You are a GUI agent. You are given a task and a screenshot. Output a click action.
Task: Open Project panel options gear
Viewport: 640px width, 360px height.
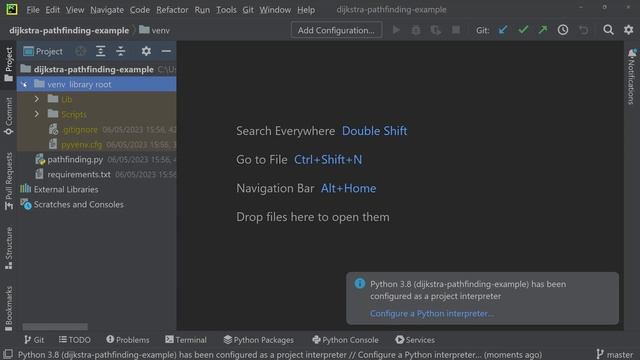pos(146,51)
